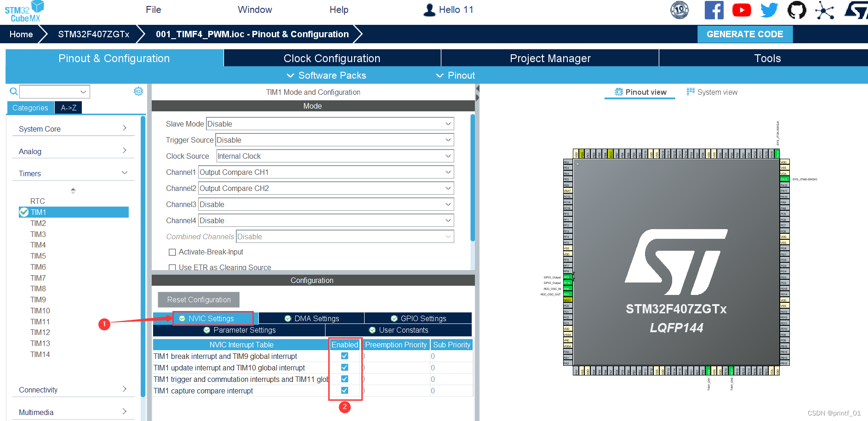
Task: Open the user account Hello 11 icon
Action: point(429,10)
